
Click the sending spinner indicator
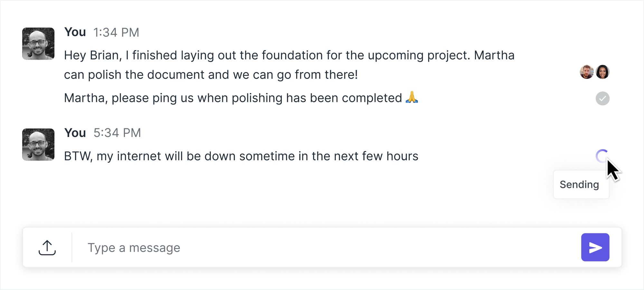click(x=602, y=156)
